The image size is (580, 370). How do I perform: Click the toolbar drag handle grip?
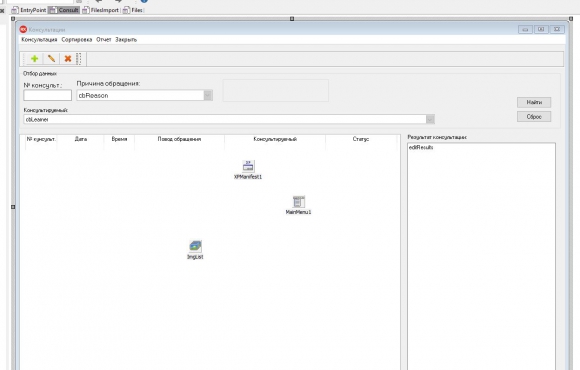79,58
